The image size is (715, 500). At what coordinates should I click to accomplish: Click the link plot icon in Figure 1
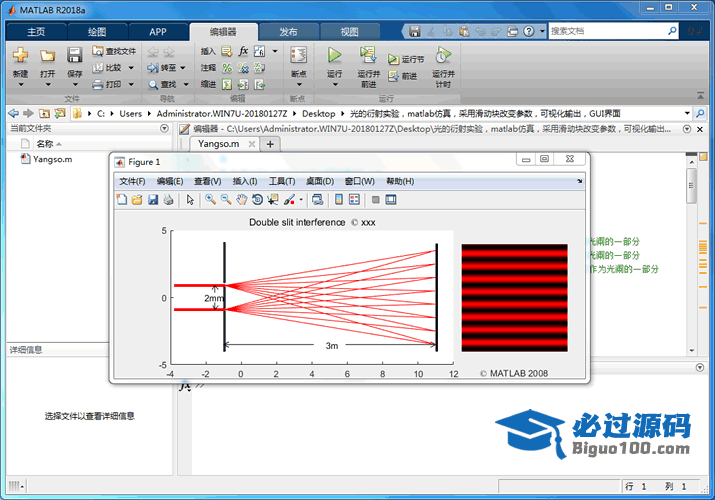pos(318,200)
